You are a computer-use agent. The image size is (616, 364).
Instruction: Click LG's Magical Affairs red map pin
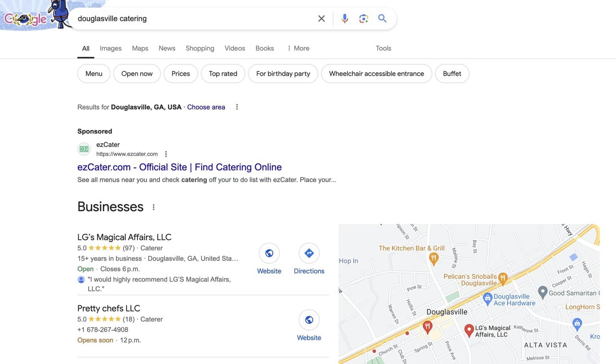point(469,330)
